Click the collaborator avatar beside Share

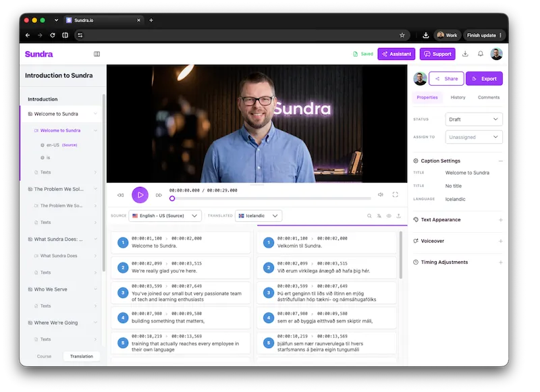click(x=420, y=79)
